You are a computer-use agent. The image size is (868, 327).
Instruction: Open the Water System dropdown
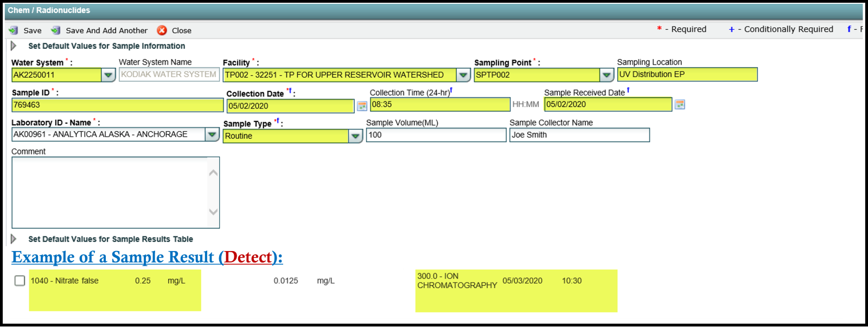[x=108, y=75]
